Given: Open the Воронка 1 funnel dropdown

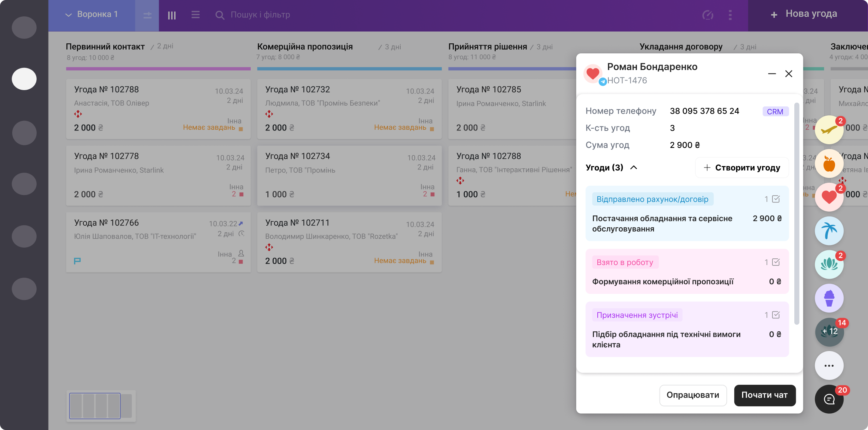Looking at the screenshot, I should tap(92, 15).
